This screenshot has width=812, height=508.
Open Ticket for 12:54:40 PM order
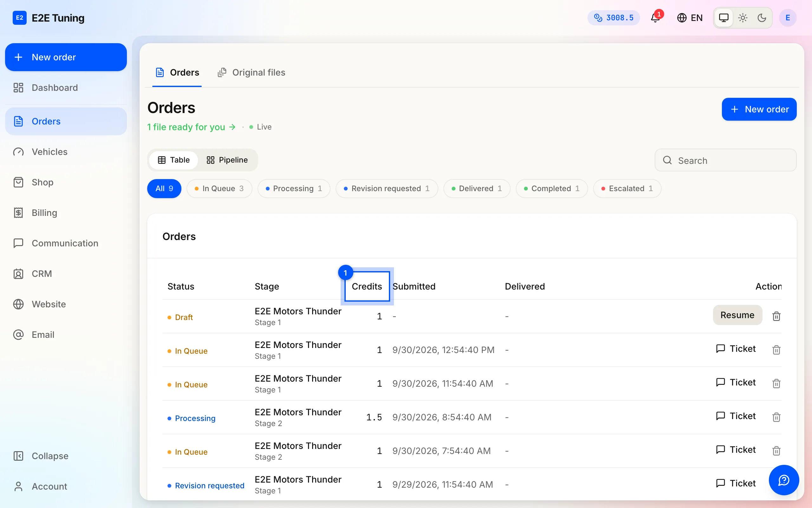click(736, 349)
